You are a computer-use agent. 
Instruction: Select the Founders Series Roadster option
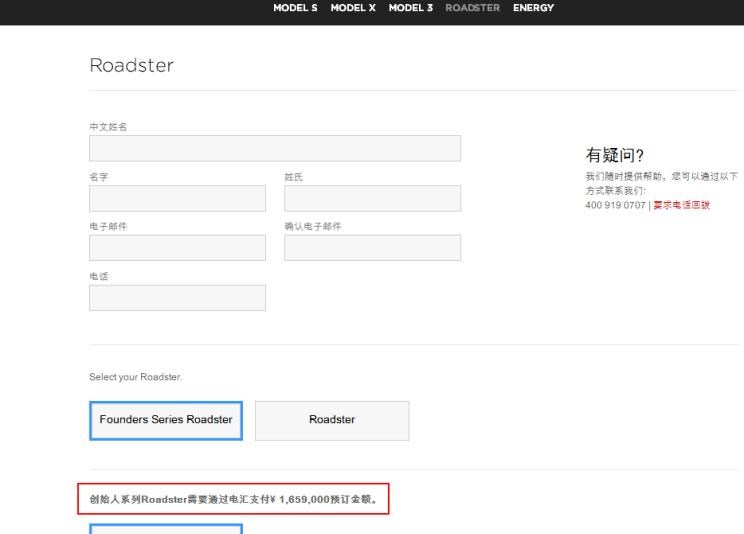(166, 421)
